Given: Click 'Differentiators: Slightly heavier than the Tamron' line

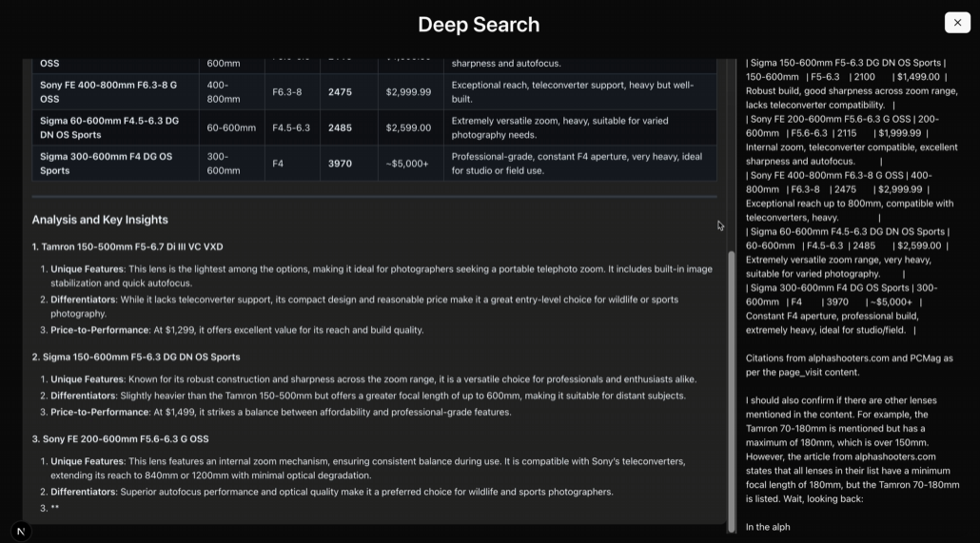Looking at the screenshot, I should tap(368, 396).
